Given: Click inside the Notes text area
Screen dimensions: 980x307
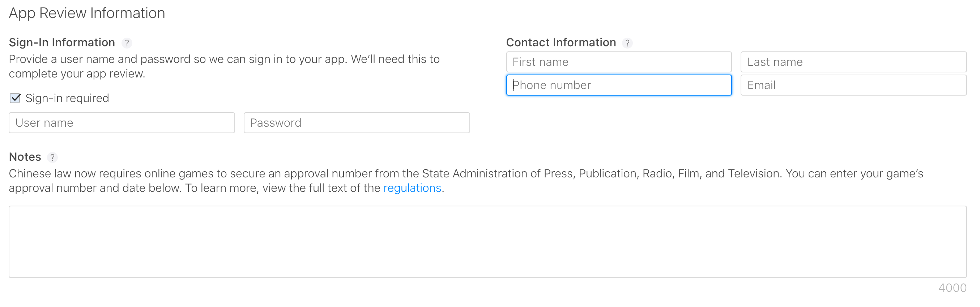Looking at the screenshot, I should click(487, 241).
